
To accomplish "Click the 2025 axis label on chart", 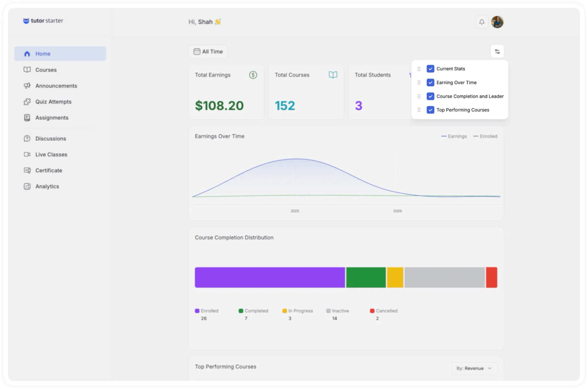I will [x=295, y=211].
